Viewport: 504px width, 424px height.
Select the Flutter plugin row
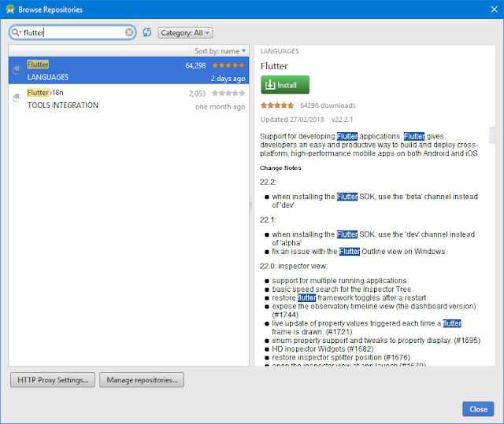[x=128, y=71]
